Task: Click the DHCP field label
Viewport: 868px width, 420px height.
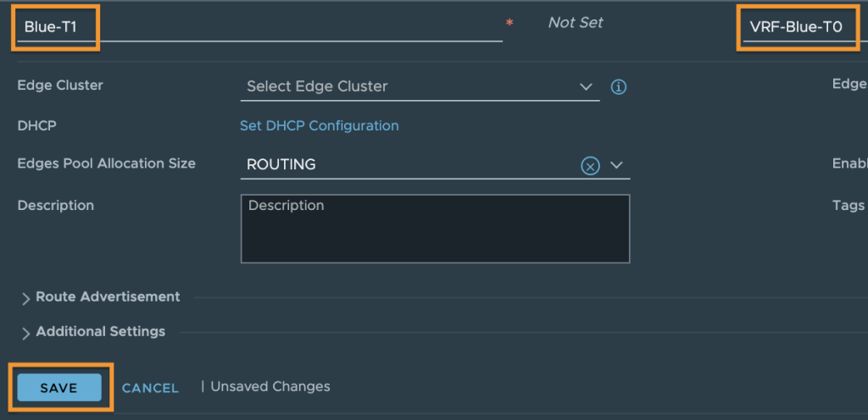Action: [x=37, y=126]
